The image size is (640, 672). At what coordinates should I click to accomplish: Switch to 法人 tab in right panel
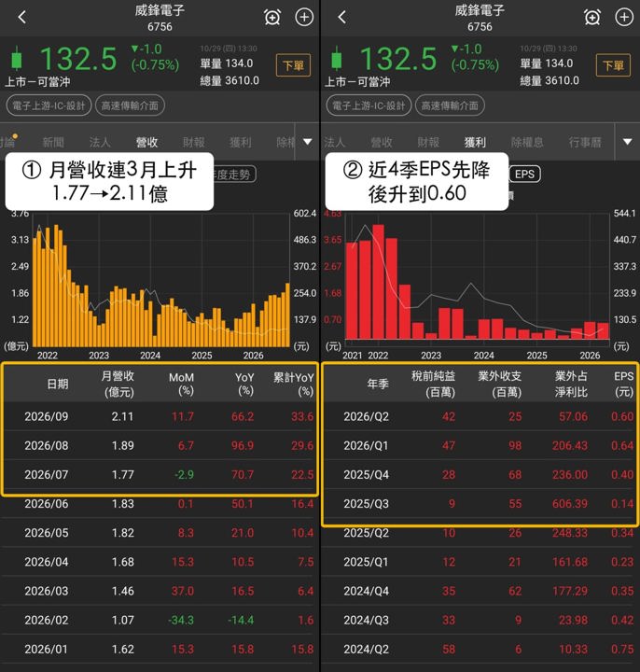(334, 142)
